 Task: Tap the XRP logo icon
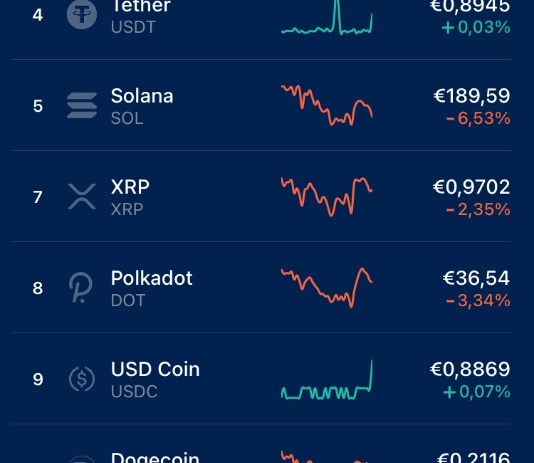coord(82,196)
